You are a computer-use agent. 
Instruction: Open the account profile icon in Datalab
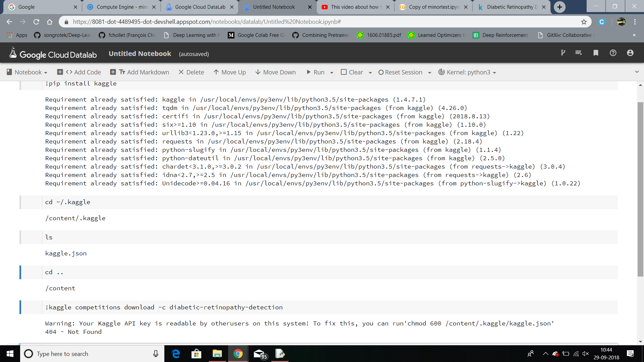click(x=630, y=53)
